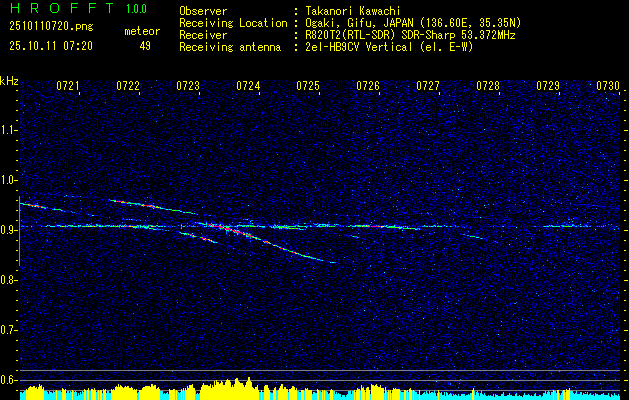The height and width of the screenshot is (400, 629).
Task: Click the vertical gray frequency range bar
Action: click(19, 231)
